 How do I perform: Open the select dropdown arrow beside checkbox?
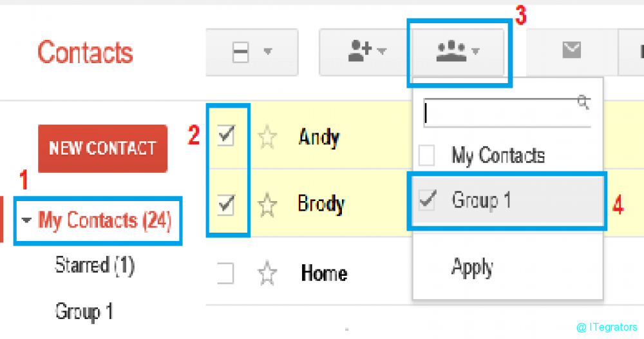268,52
